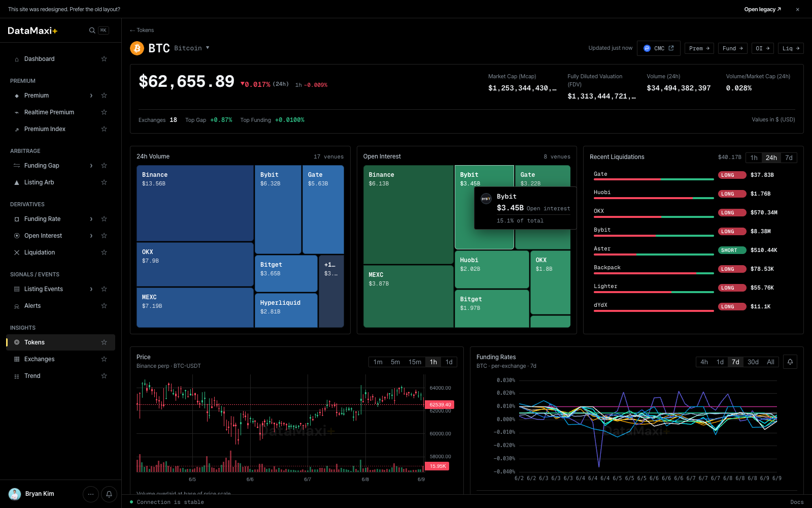Viewport: 812px width, 508px height.
Task: Click the Liq shortcut button
Action: 791,48
